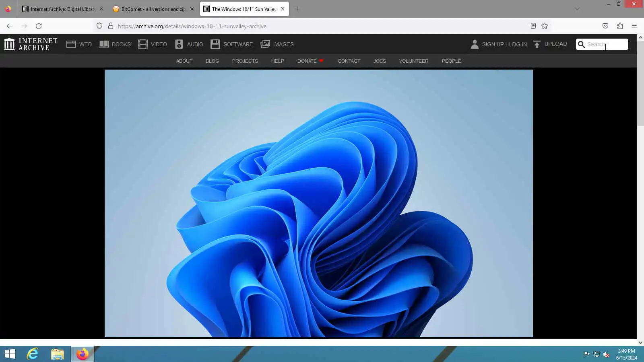Screen dimensions: 644x362
Task: Open the PEOPLE menu item
Action: [452, 61]
